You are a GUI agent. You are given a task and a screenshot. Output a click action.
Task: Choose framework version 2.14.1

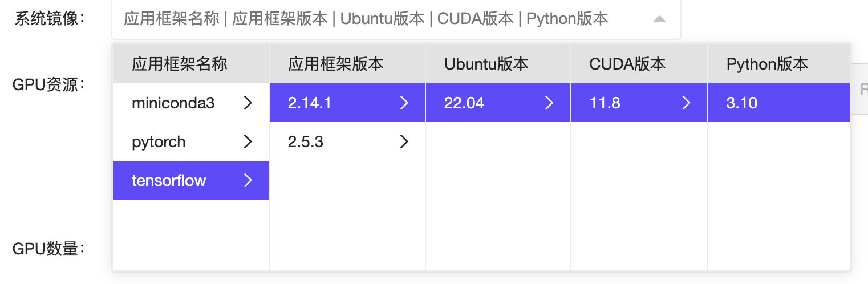[x=310, y=103]
